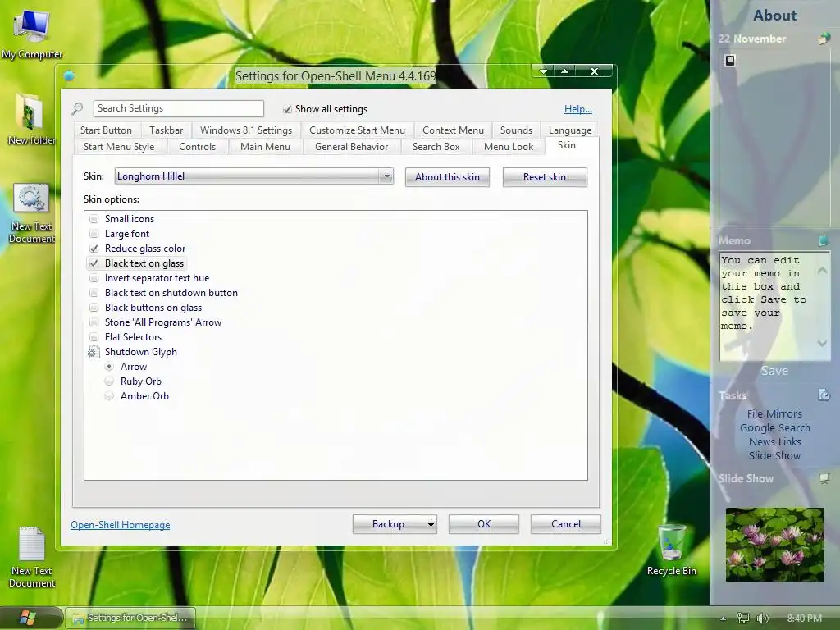Switch to the Context Menu tab
Image resolution: width=840 pixels, height=630 pixels.
pos(453,130)
